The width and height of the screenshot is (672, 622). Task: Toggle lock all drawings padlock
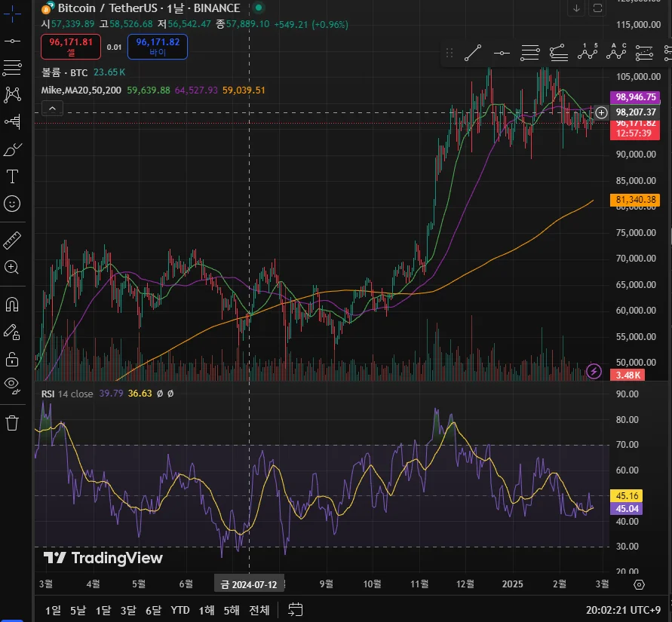point(12,360)
